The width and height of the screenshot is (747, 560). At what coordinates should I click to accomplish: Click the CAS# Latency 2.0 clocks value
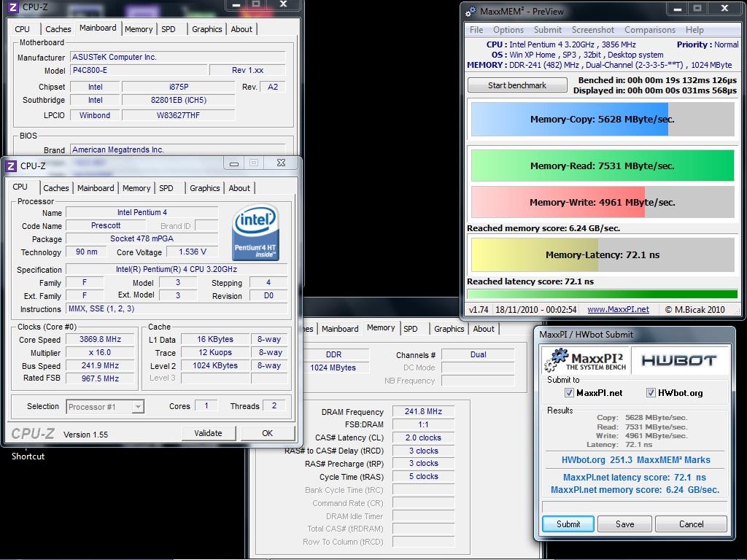pyautogui.click(x=423, y=437)
